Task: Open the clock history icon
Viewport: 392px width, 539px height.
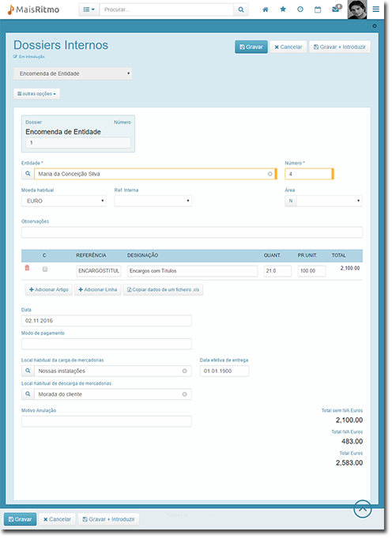Action: click(300, 9)
